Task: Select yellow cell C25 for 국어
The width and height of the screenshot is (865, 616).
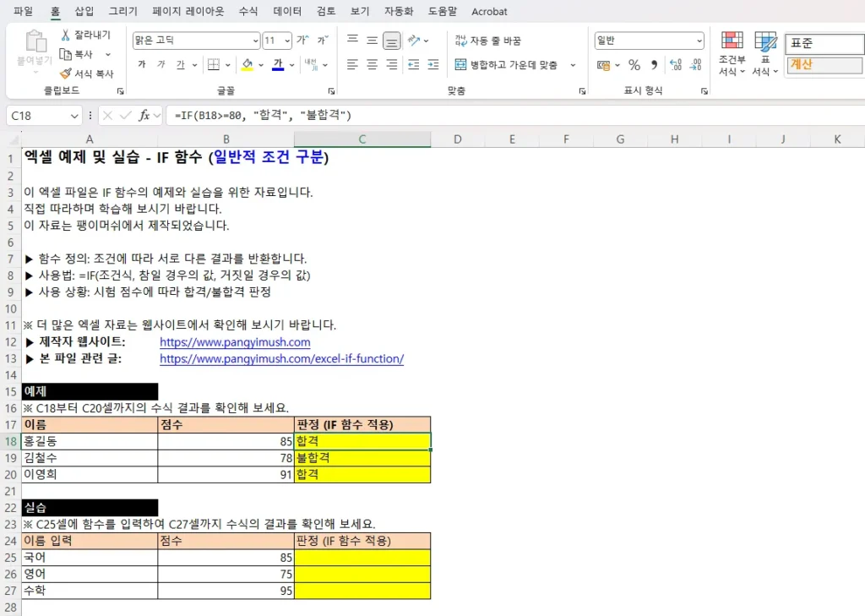Action: [x=362, y=558]
